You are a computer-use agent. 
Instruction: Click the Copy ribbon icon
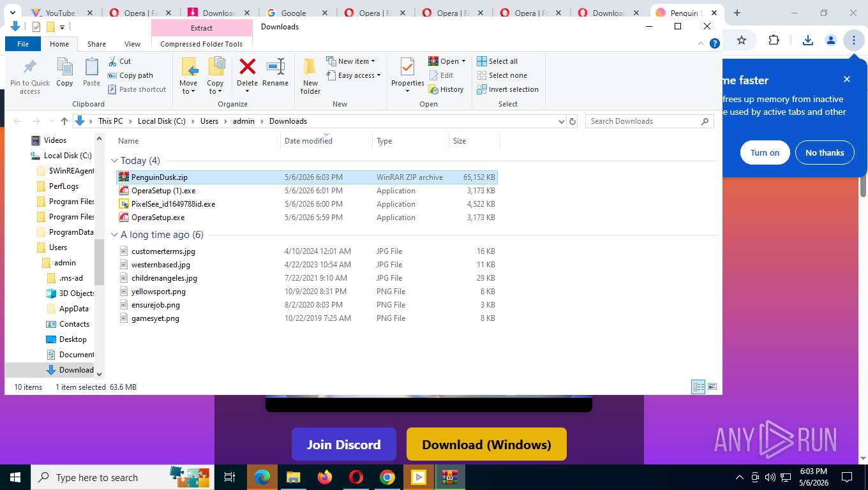(64, 73)
